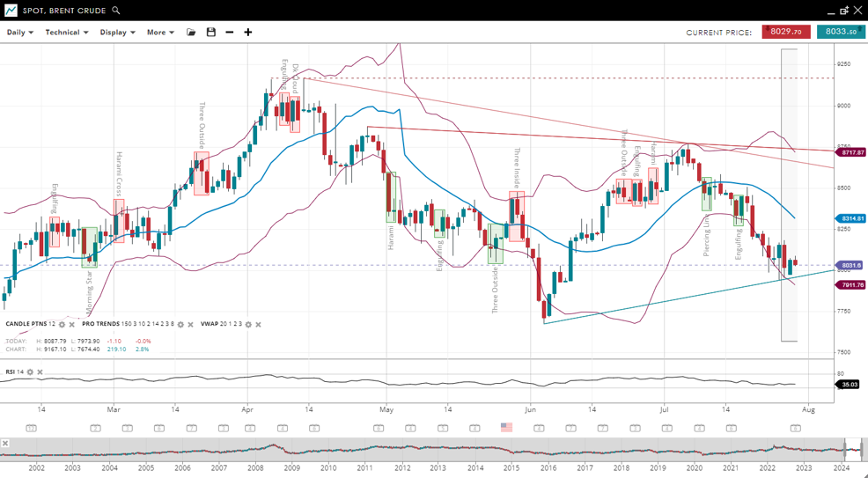The height and width of the screenshot is (478, 868).
Task: Zoom out using the minus icon
Action: pyautogui.click(x=230, y=33)
